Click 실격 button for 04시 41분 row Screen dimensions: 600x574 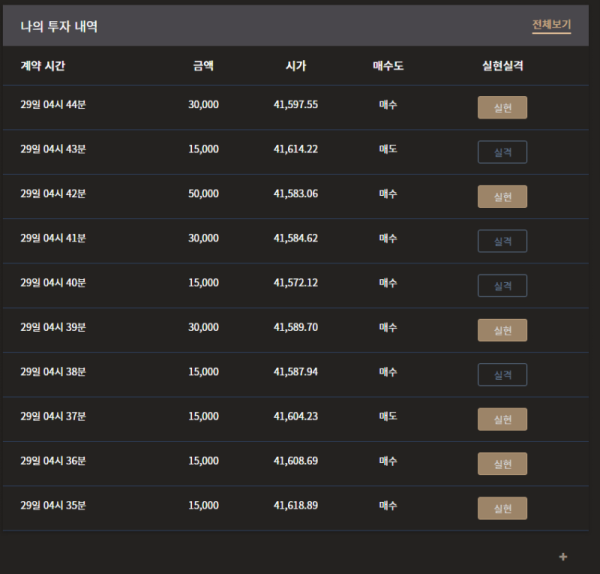(x=502, y=241)
